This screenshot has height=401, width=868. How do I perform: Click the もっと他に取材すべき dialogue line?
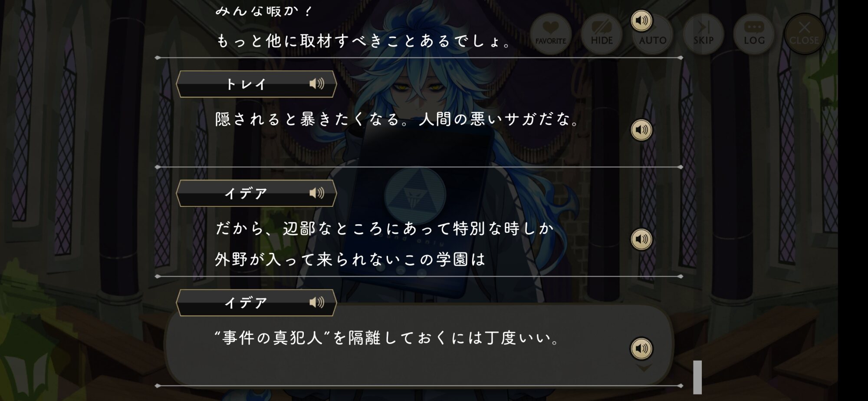[364, 41]
